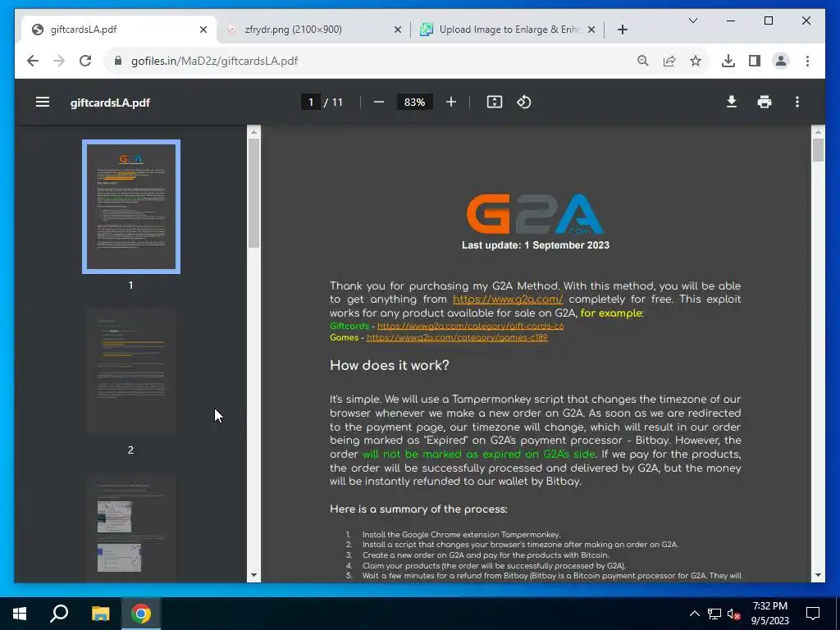The height and width of the screenshot is (630, 840).
Task: Zoom in the PDF with plus button
Action: [x=451, y=102]
